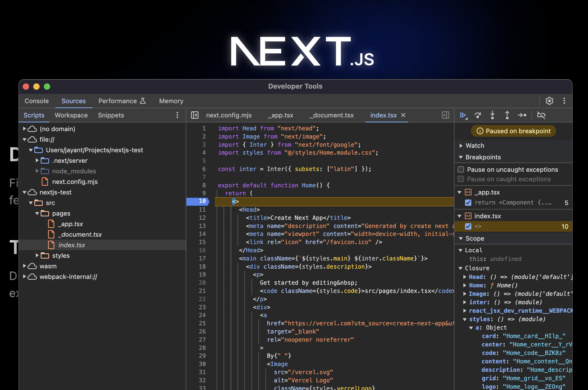Click the Step debugger icon

coord(522,115)
